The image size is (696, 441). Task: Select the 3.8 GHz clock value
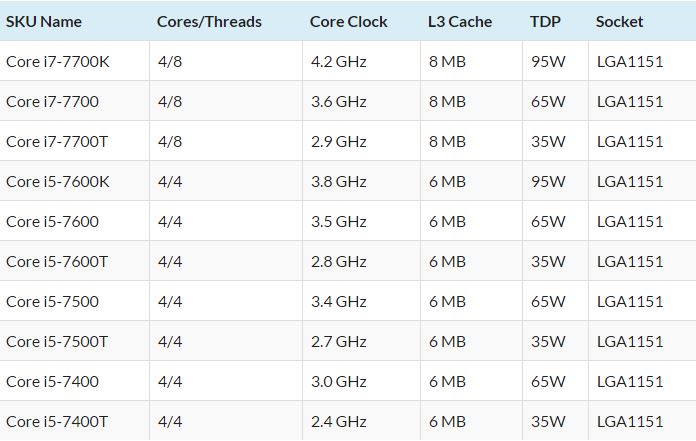tap(338, 182)
